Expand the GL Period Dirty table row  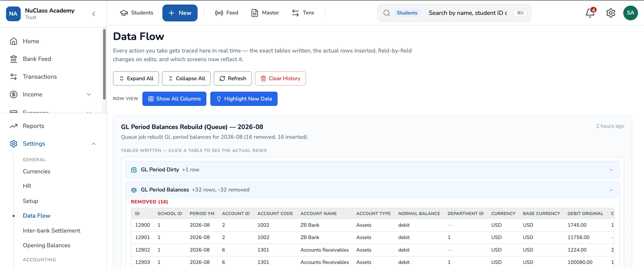pos(372,170)
